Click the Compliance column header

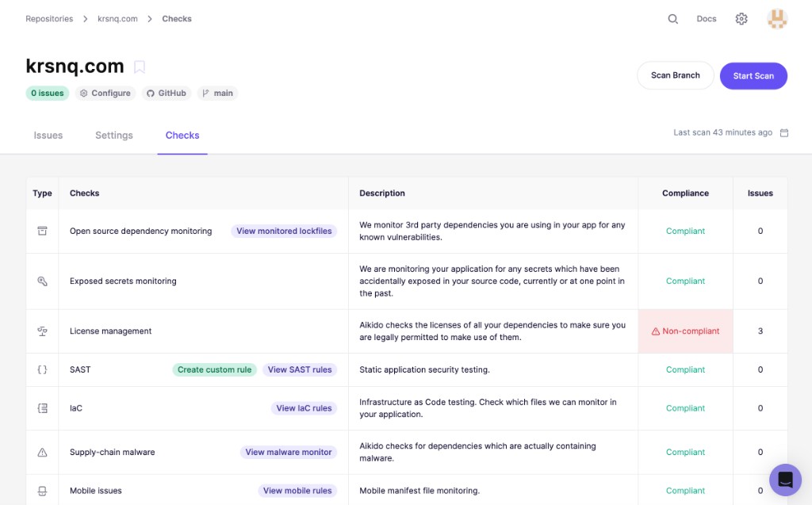(685, 193)
